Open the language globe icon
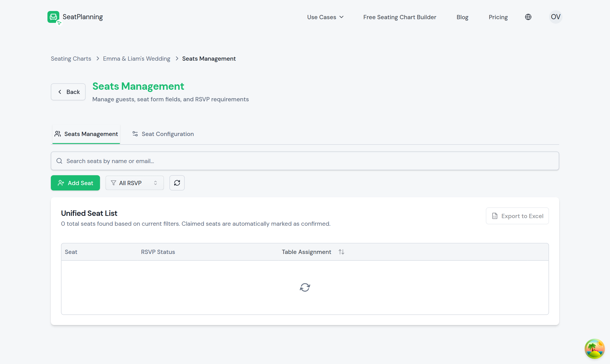The image size is (610, 364). point(528,17)
